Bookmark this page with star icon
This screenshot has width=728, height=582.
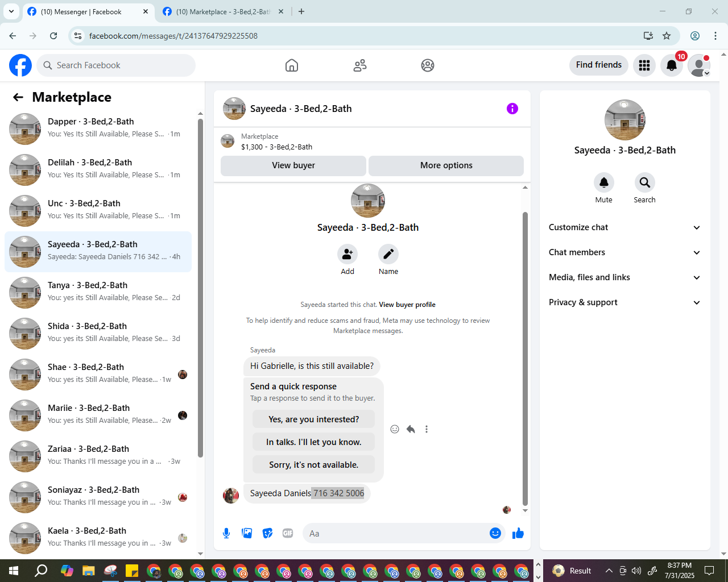coord(667,36)
